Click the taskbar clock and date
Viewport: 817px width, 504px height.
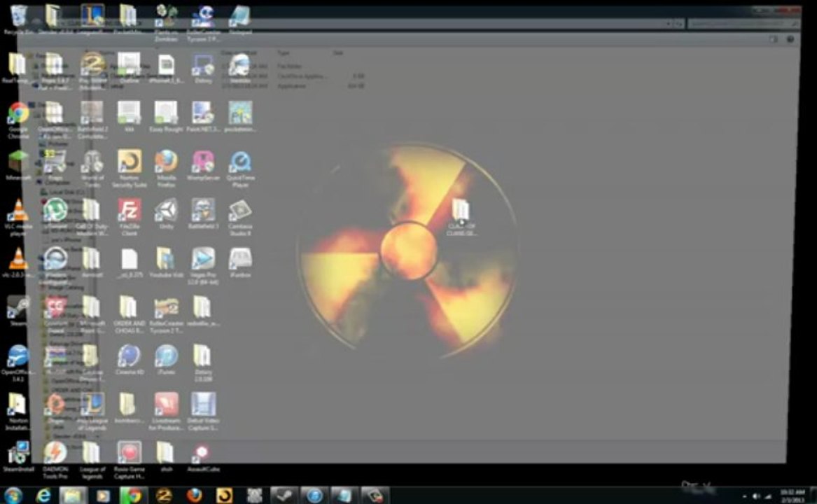pyautogui.click(x=792, y=495)
